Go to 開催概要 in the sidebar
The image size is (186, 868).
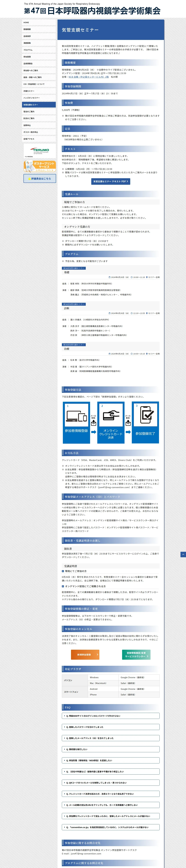click(39, 29)
